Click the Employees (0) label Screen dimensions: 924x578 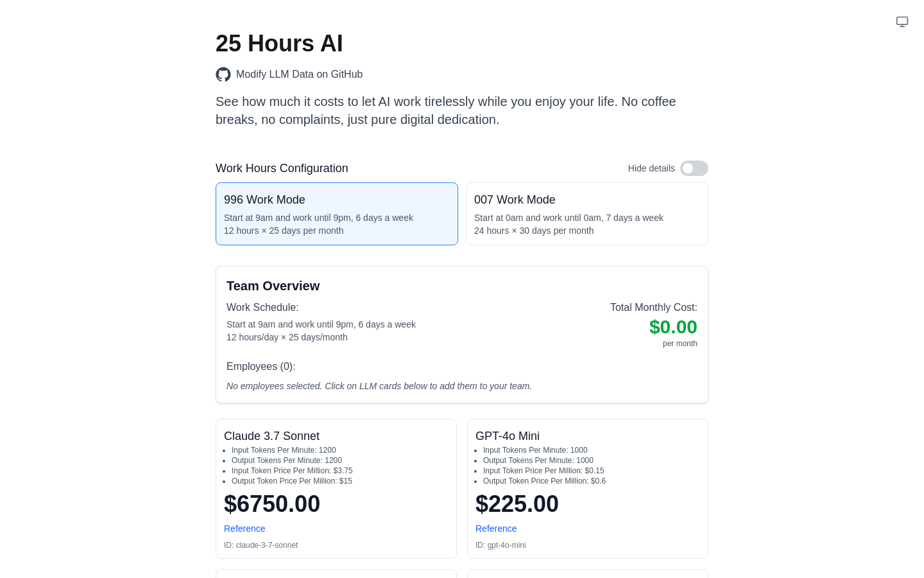(x=261, y=367)
